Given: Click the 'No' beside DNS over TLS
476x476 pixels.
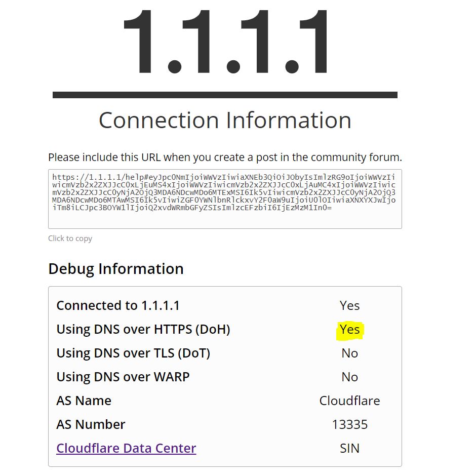Looking at the screenshot, I should pos(349,353).
